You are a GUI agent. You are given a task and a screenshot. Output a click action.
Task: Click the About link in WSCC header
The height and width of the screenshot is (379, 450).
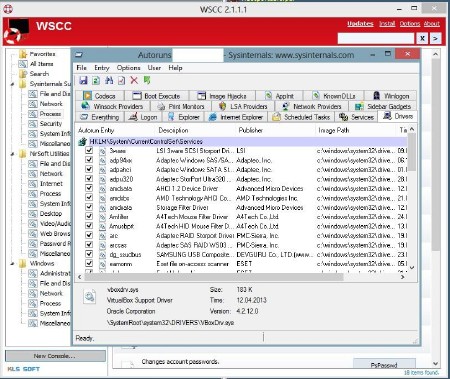(x=432, y=24)
